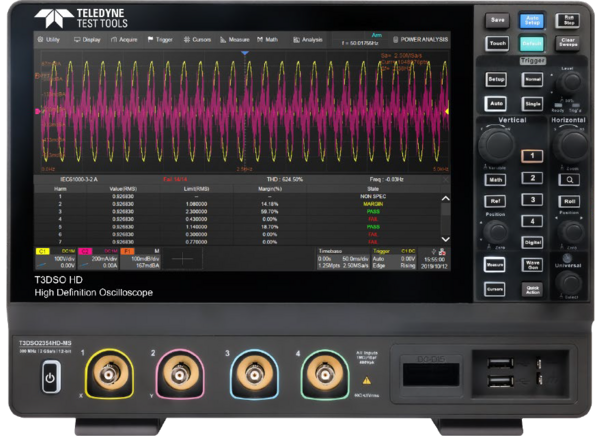
Task: Open the on-screen Cursors menu
Action: (197, 39)
